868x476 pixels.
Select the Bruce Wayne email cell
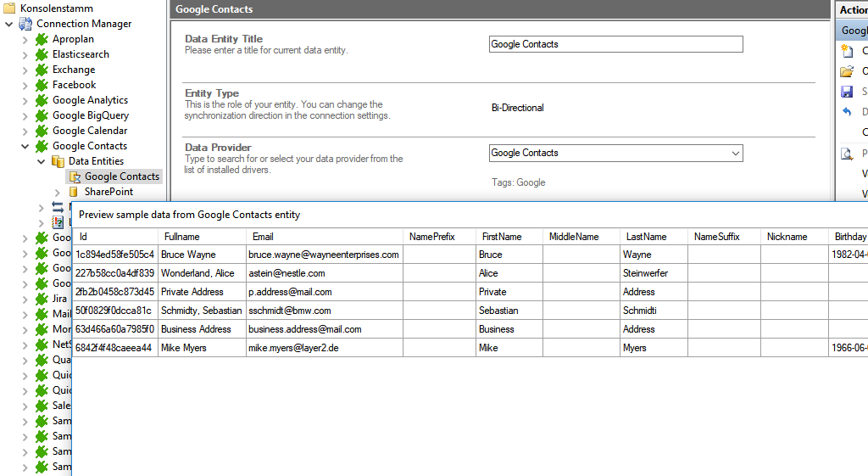point(323,255)
